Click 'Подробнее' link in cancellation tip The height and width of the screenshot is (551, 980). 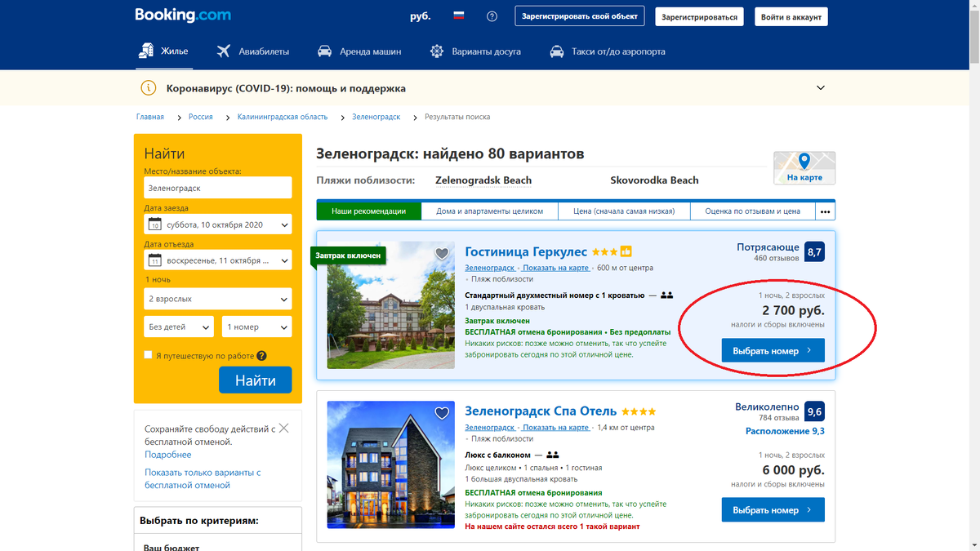point(168,455)
